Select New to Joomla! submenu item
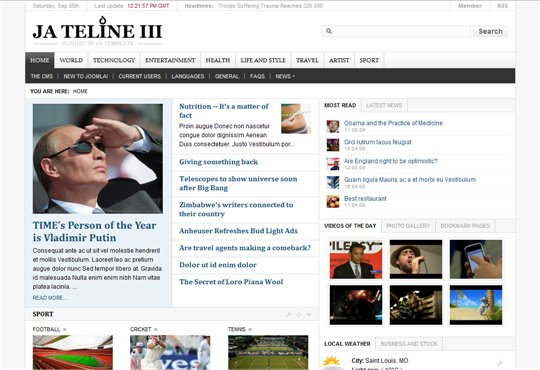 click(86, 76)
